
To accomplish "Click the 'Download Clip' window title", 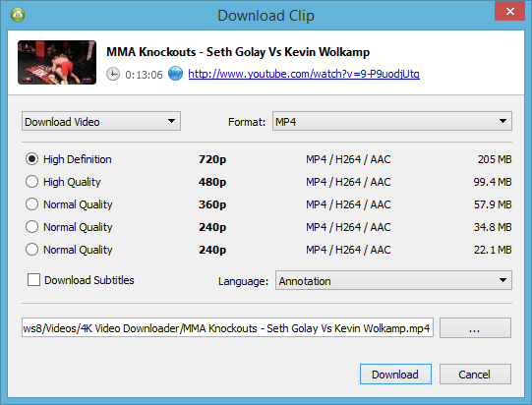I will click(266, 16).
